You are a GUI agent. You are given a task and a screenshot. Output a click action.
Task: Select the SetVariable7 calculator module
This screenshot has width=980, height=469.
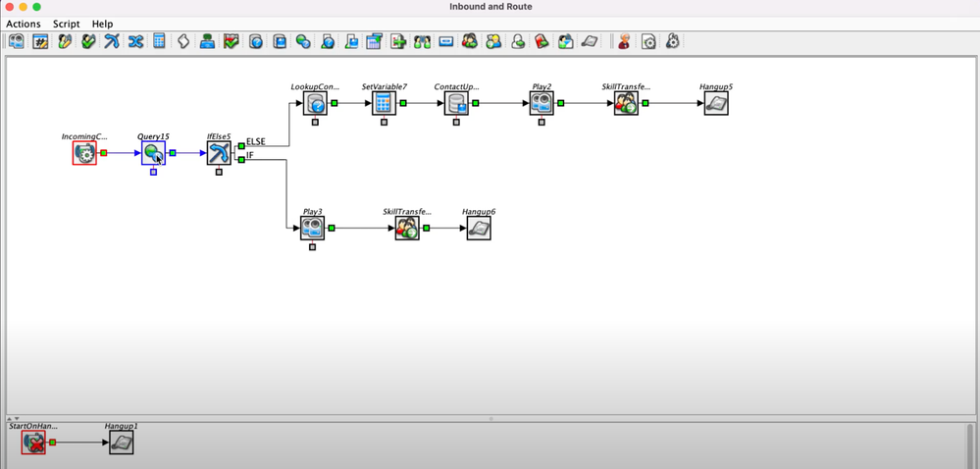(x=384, y=103)
